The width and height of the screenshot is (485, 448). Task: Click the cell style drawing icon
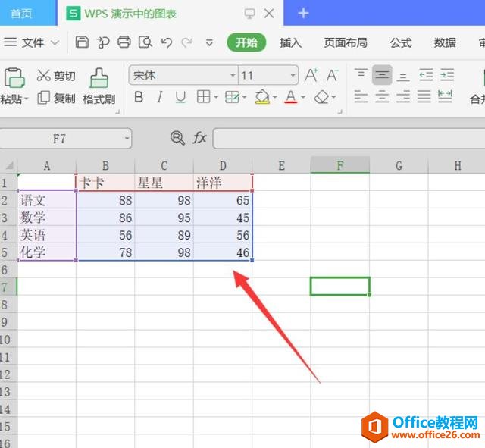point(232,97)
